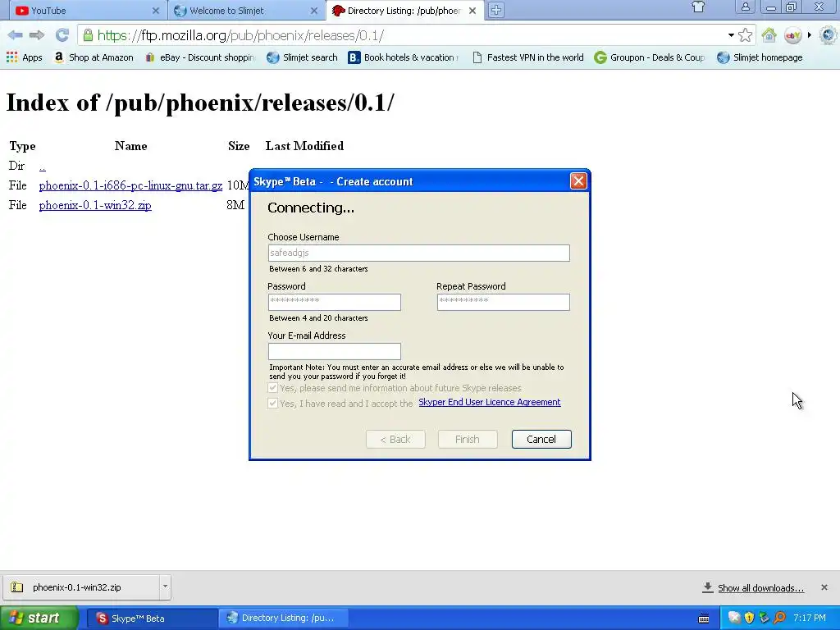Download phoenix-0.1-i686-pc-linux-gnu.tar.gz
Screen dimensions: 840x630
pos(130,185)
